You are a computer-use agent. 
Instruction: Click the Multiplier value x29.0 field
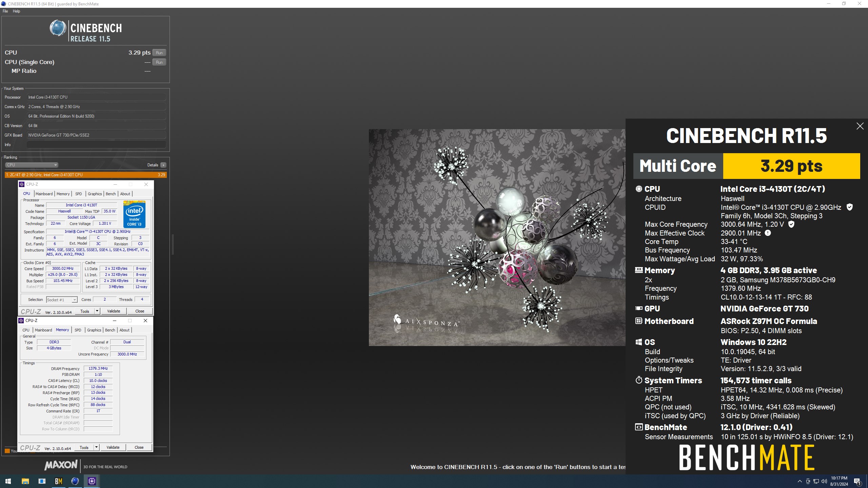coord(63,274)
